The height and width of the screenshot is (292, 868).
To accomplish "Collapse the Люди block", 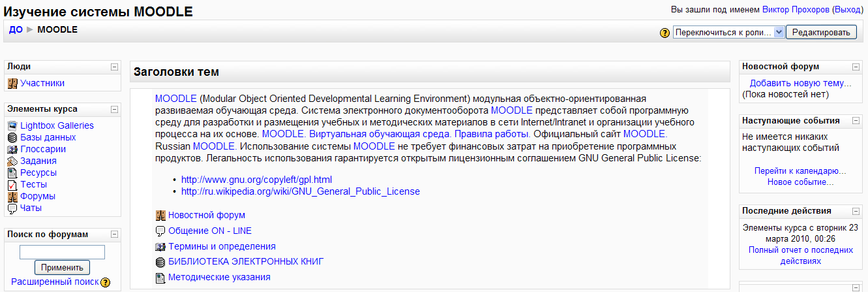I will 114,67.
